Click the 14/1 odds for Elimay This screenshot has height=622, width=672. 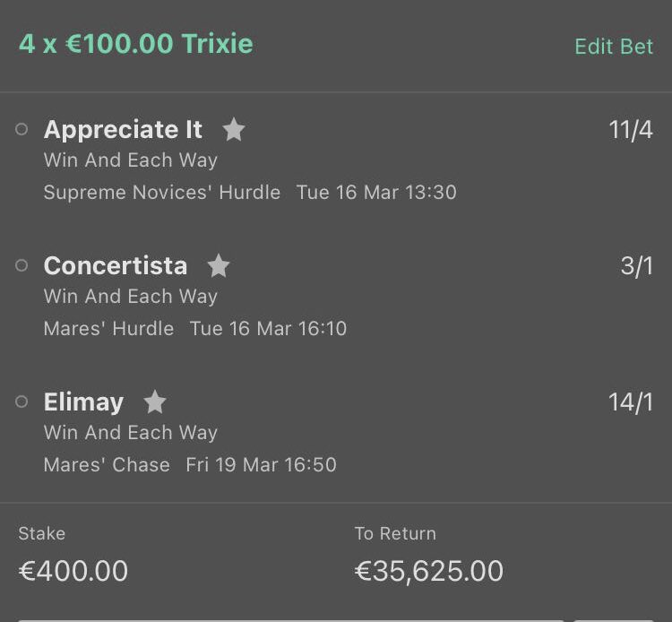tap(631, 402)
